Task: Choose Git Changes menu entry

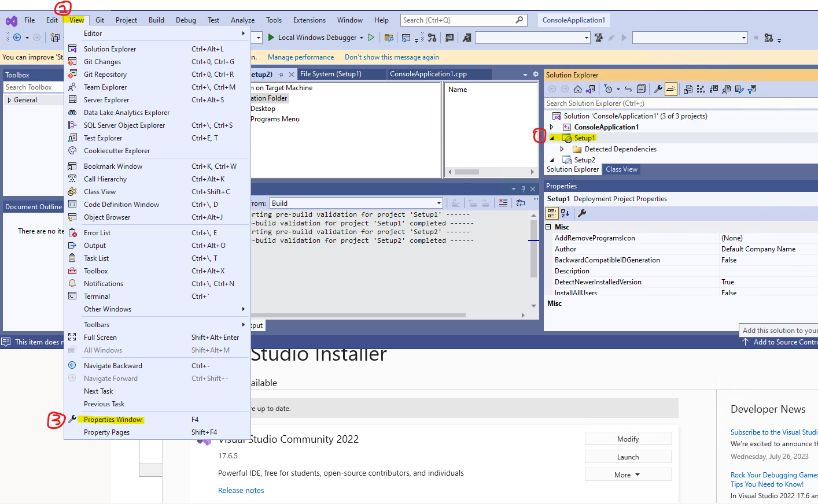Action: pos(157,62)
